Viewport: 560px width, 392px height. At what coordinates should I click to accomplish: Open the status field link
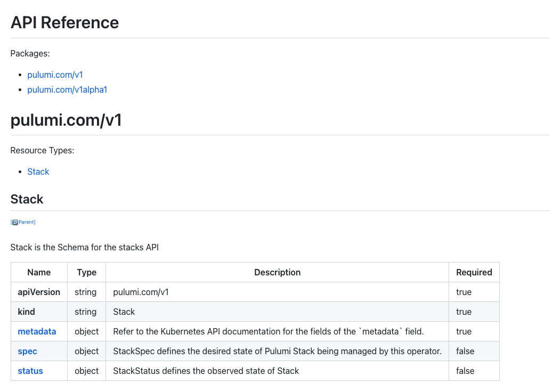[x=30, y=371]
